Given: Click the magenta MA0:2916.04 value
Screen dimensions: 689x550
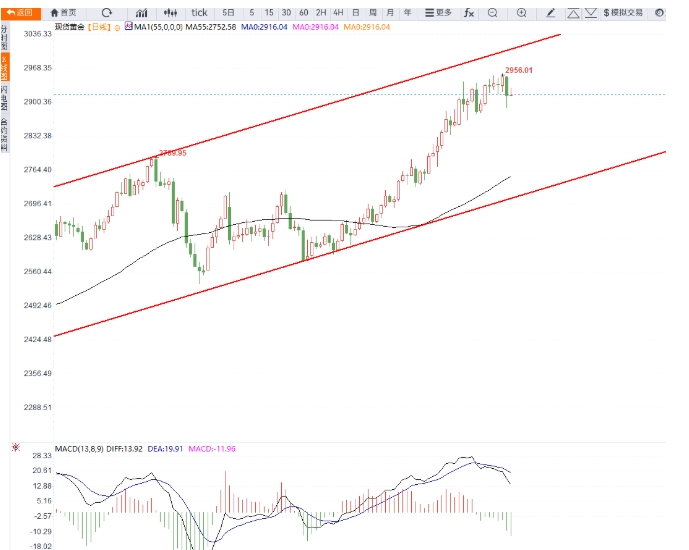Looking at the screenshot, I should tap(315, 27).
